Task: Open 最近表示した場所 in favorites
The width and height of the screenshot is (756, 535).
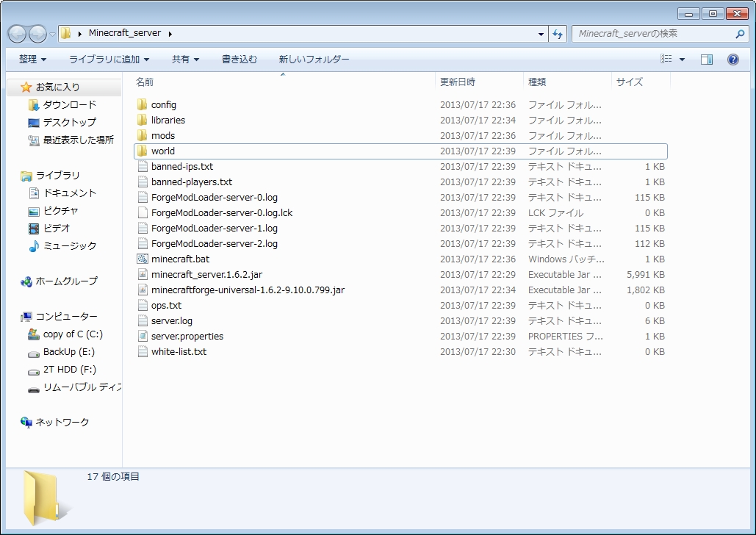Action: [78, 140]
